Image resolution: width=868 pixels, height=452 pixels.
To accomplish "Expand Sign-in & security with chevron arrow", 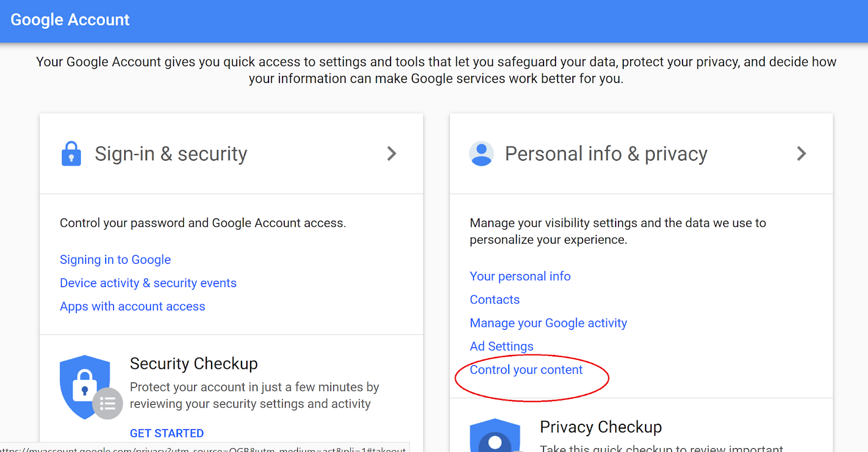I will 392,154.
